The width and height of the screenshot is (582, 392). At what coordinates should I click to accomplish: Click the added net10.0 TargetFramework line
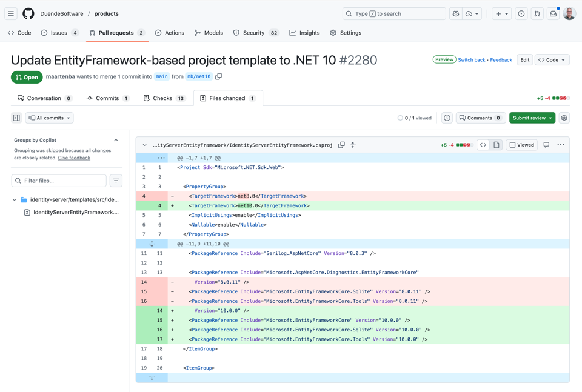point(353,206)
